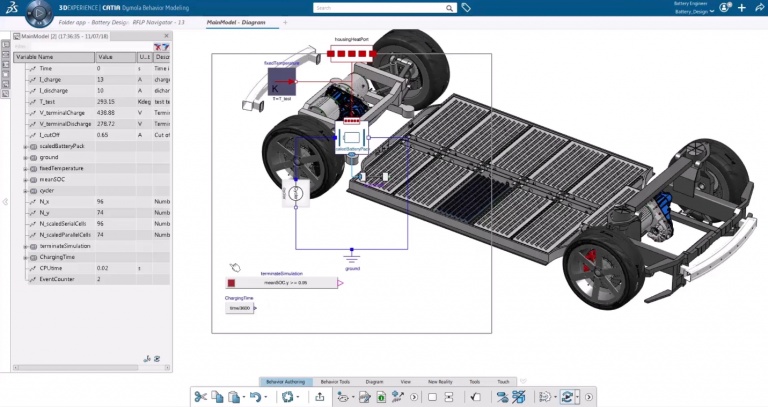Open simulate options dropdown arrow
The width and height of the screenshot is (768, 407).
click(x=577, y=397)
